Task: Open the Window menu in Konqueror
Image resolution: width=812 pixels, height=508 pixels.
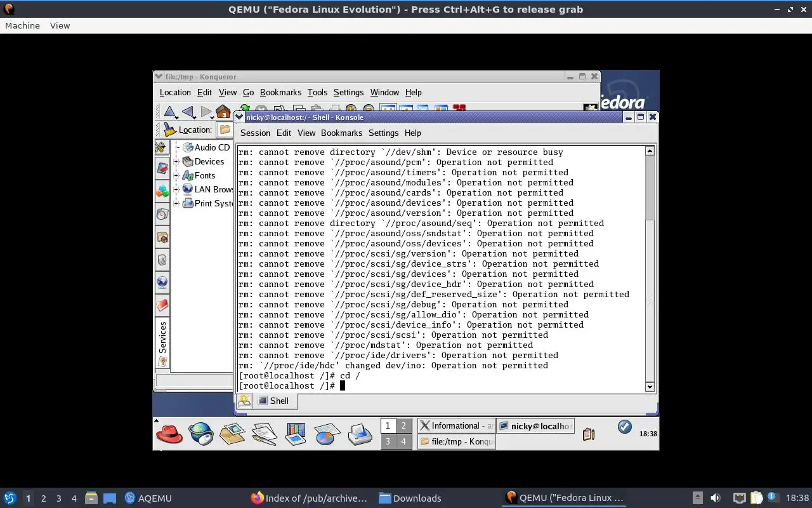Action: tap(384, 92)
